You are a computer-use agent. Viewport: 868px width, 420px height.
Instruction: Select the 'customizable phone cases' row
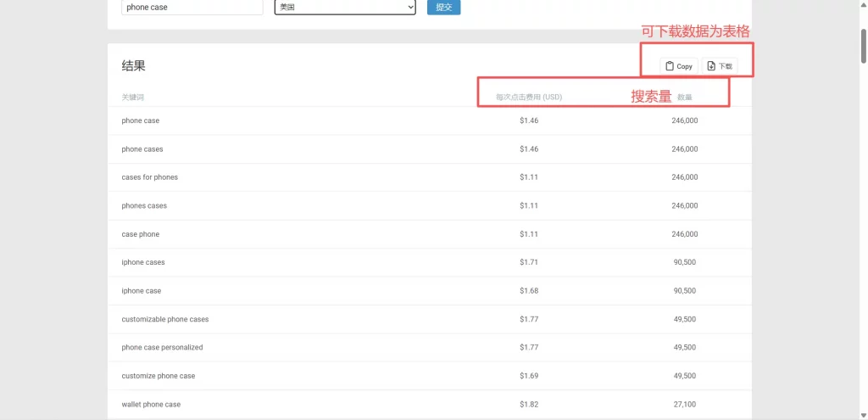click(x=165, y=320)
